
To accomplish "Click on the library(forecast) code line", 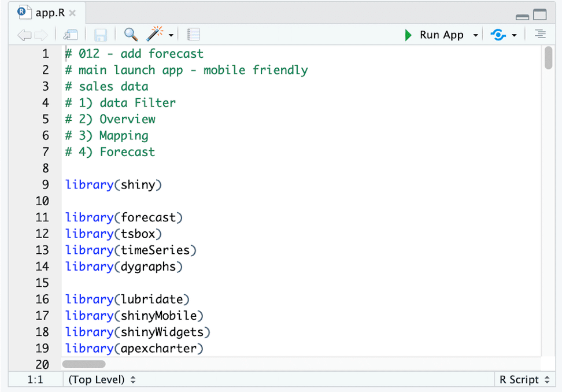I will pos(124,217).
